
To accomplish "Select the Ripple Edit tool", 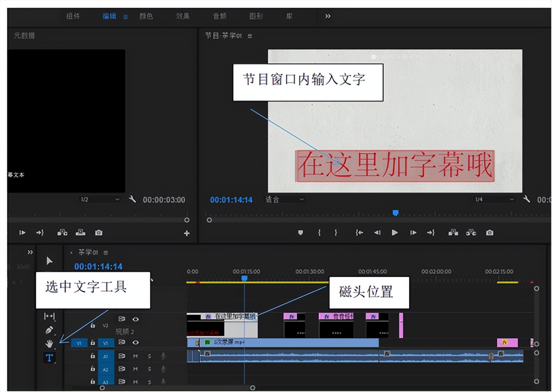I will point(50,317).
